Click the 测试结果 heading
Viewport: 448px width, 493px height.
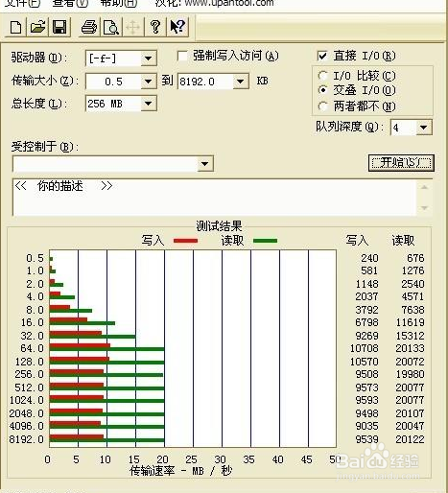coord(219,226)
